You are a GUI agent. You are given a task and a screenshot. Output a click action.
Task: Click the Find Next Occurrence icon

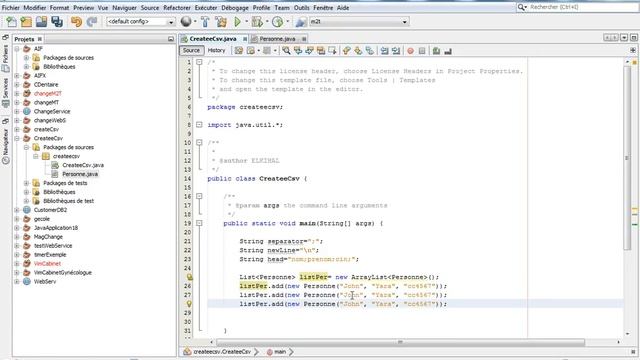point(309,51)
